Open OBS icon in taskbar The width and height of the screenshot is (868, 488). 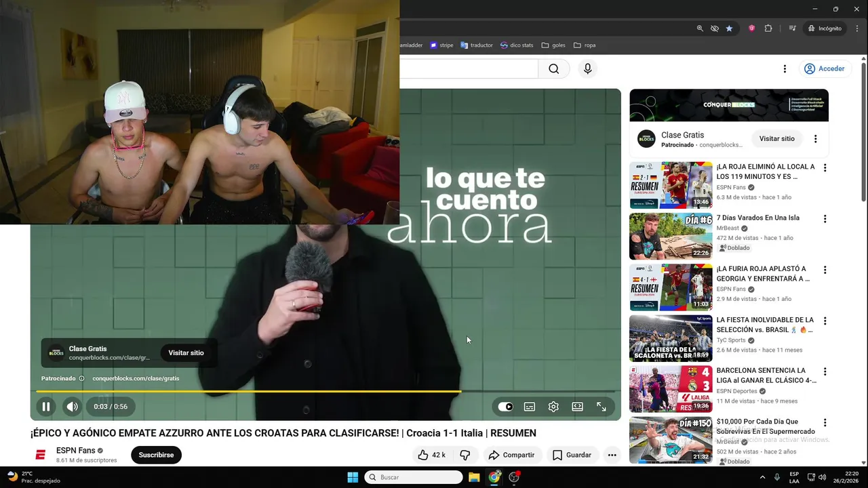click(514, 477)
